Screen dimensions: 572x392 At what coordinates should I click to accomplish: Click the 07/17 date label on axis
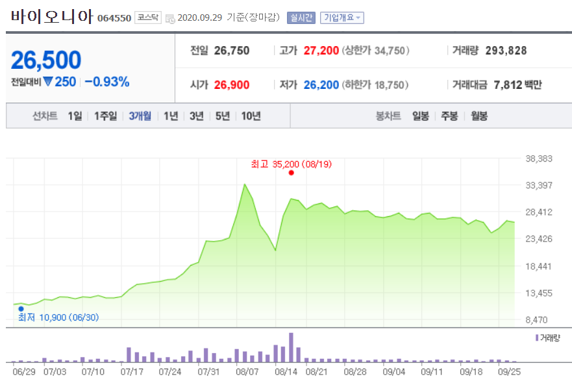[132, 372]
